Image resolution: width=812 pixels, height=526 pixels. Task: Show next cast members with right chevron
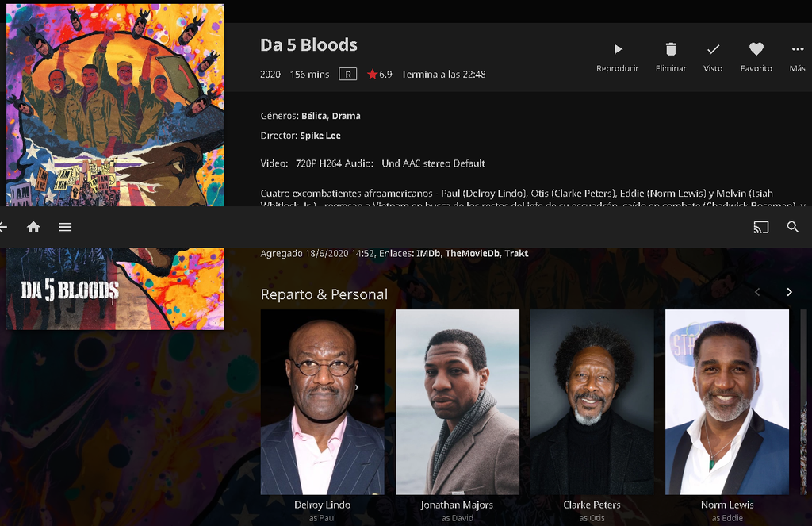pyautogui.click(x=789, y=292)
